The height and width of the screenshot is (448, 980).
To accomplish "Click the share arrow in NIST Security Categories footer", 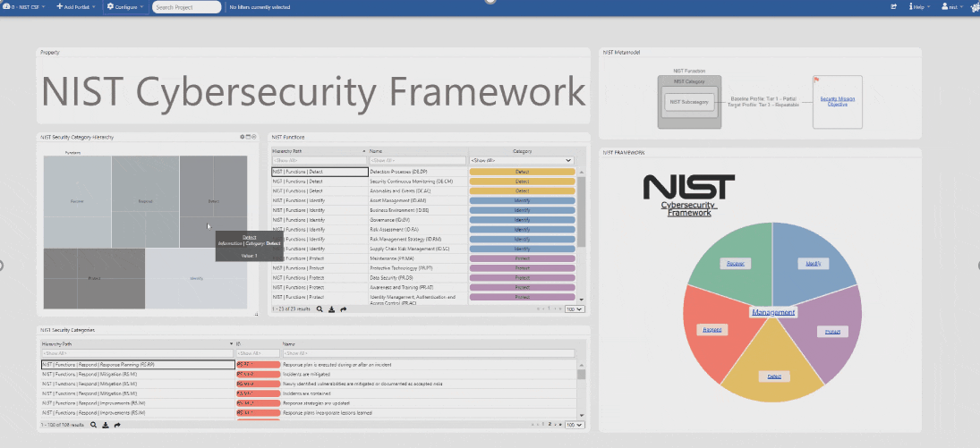I will [x=116, y=425].
